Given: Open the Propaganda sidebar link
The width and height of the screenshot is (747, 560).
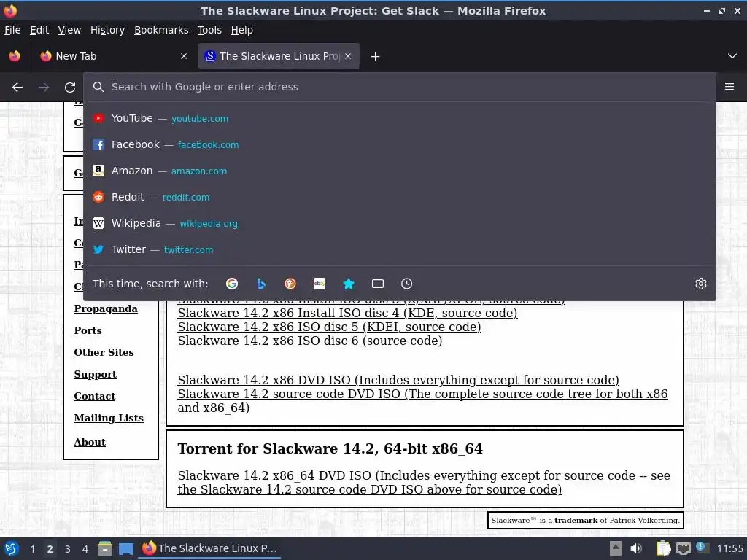Looking at the screenshot, I should click(106, 309).
